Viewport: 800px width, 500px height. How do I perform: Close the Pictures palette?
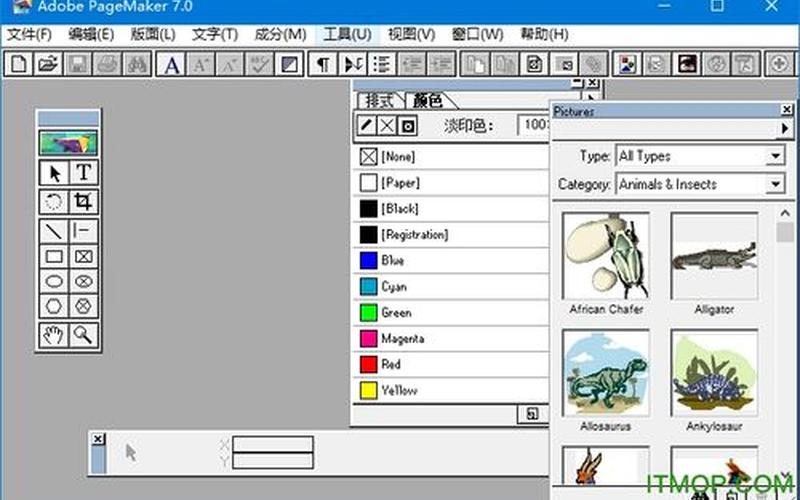[787, 110]
